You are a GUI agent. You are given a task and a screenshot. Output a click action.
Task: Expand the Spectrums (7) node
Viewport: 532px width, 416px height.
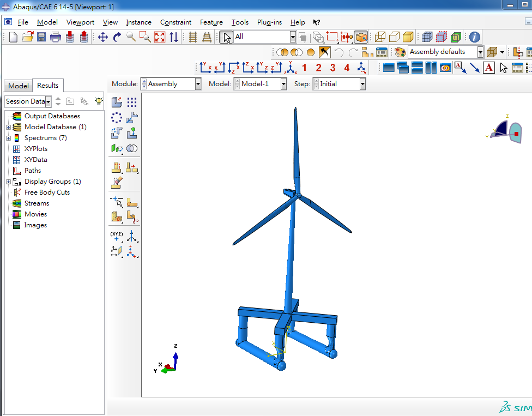point(9,138)
